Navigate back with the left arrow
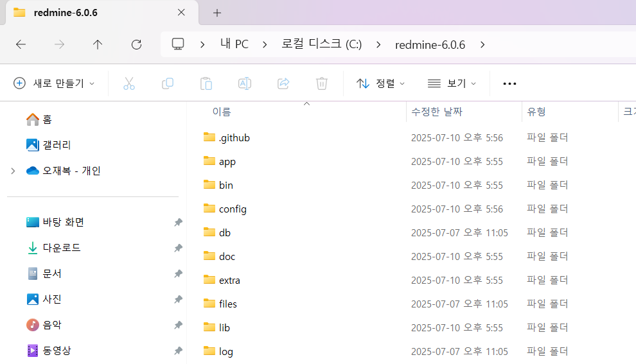The image size is (636, 364). [21, 44]
